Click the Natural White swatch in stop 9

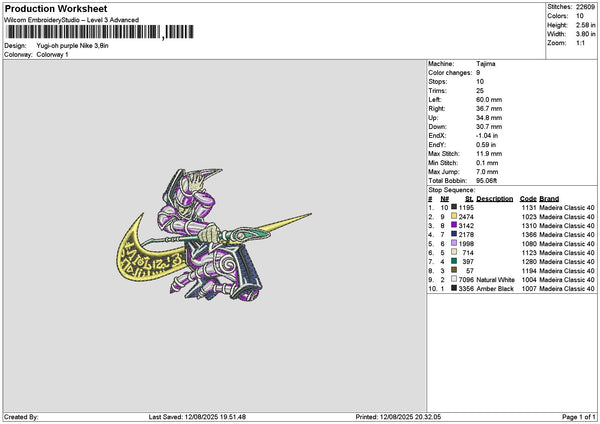454,279
